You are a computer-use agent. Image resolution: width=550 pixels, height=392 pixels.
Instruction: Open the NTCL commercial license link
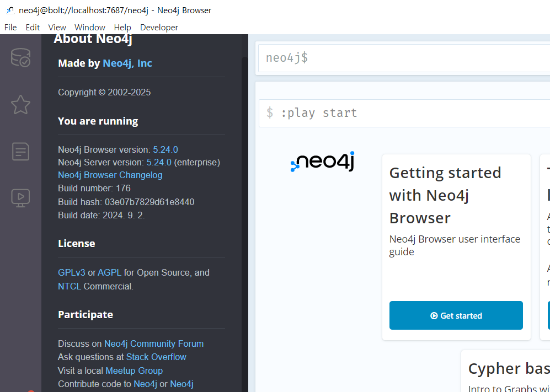click(70, 287)
